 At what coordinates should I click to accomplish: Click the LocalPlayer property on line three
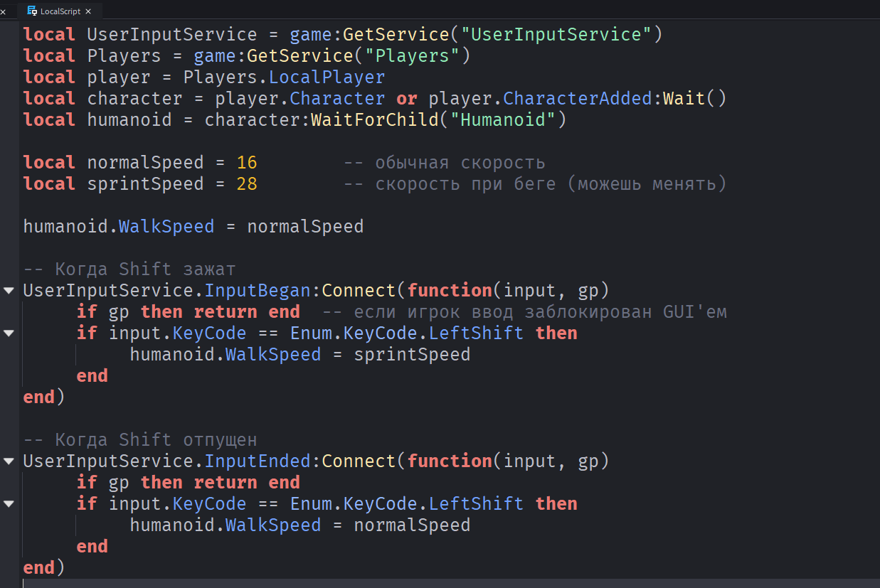pos(327,77)
